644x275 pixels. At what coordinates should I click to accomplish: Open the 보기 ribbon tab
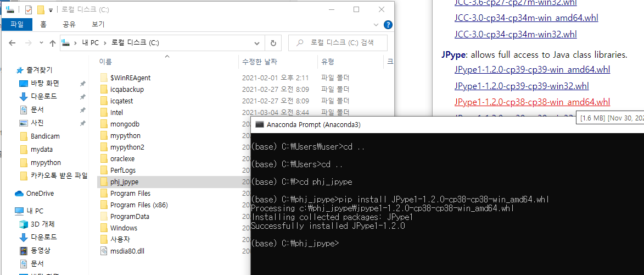pyautogui.click(x=98, y=24)
